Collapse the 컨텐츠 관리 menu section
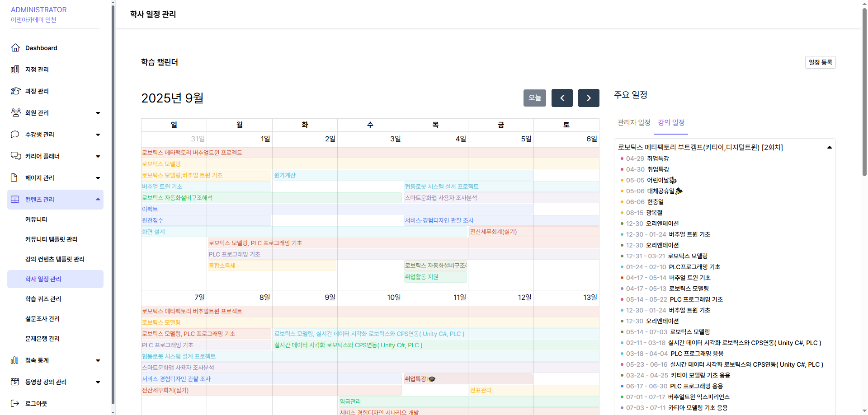The height and width of the screenshot is (415, 868). click(98, 200)
